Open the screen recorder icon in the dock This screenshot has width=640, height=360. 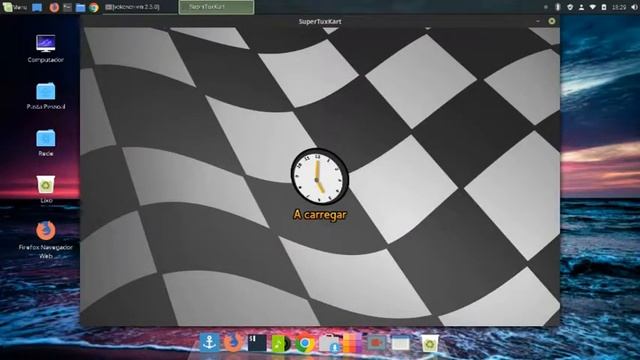pos(376,343)
